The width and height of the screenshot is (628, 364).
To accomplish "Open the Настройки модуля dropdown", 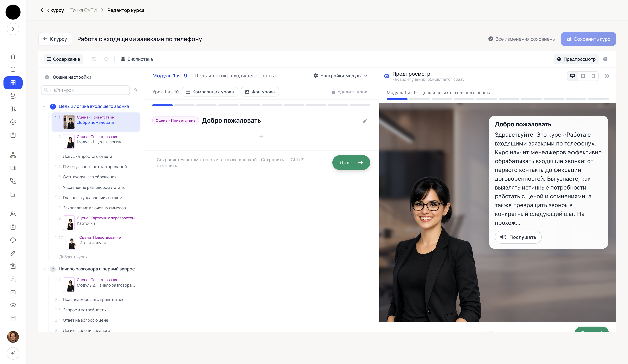I will click(x=340, y=76).
